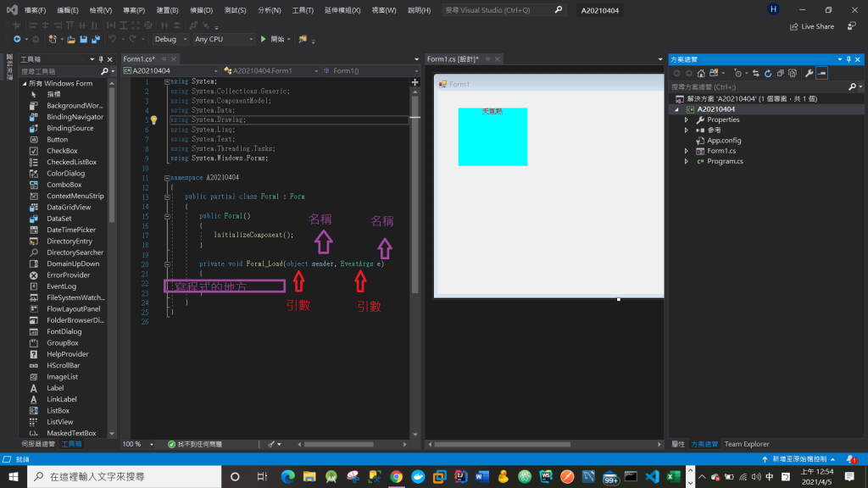Collapse the namespace A20210404 code block
This screenshot has width=868, height=488.
click(x=167, y=178)
